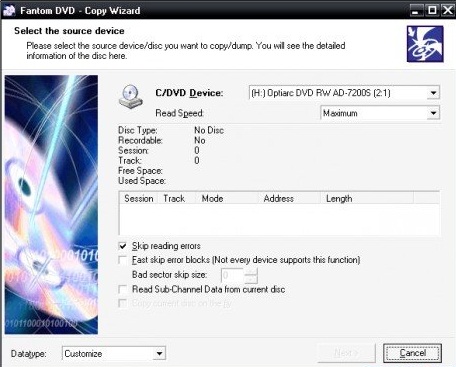Maximize the Copy Wizard window
Screen dimensions: 456x367
[x=432, y=10]
